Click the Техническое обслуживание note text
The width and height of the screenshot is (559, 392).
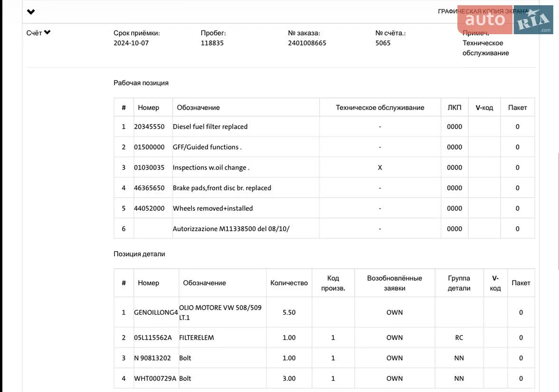coord(485,48)
